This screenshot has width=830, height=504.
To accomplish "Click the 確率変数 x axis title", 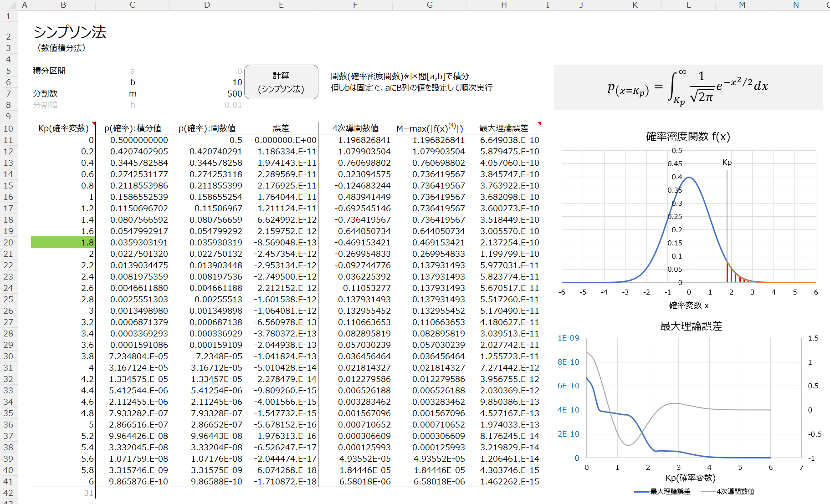I will [x=688, y=305].
